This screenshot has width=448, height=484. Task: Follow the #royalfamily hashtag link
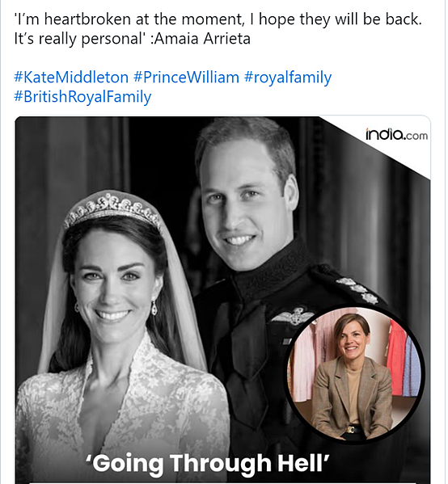288,78
